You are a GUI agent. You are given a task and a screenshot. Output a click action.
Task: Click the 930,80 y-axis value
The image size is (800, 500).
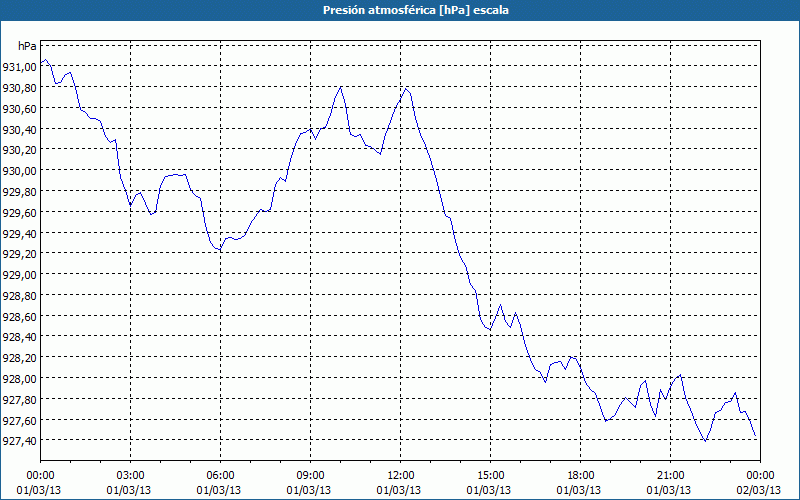(x=19, y=88)
